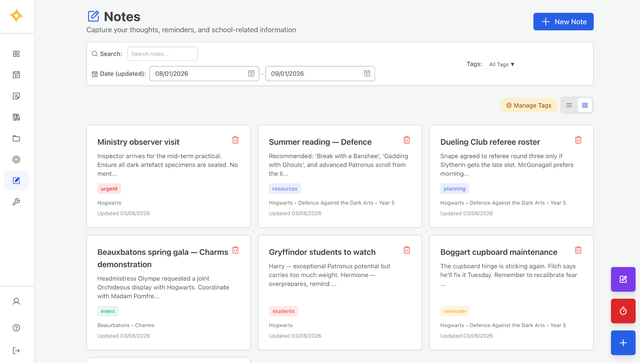
Task: Click the Notes page heading
Action: pyautogui.click(x=122, y=17)
